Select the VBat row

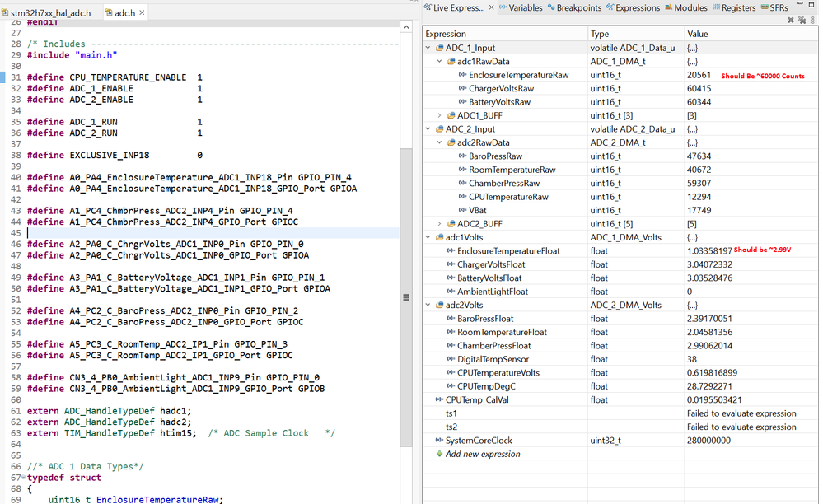point(620,210)
